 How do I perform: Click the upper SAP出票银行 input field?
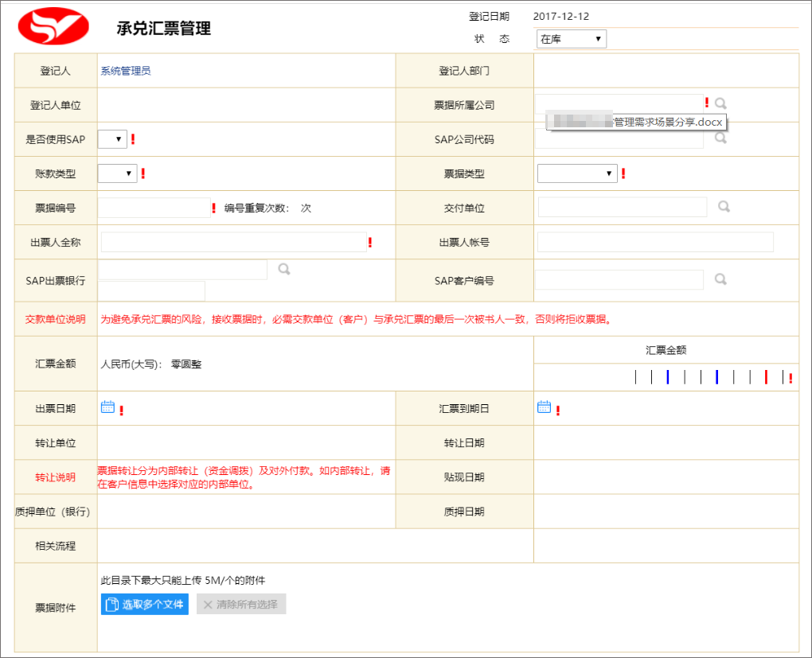[x=182, y=270]
